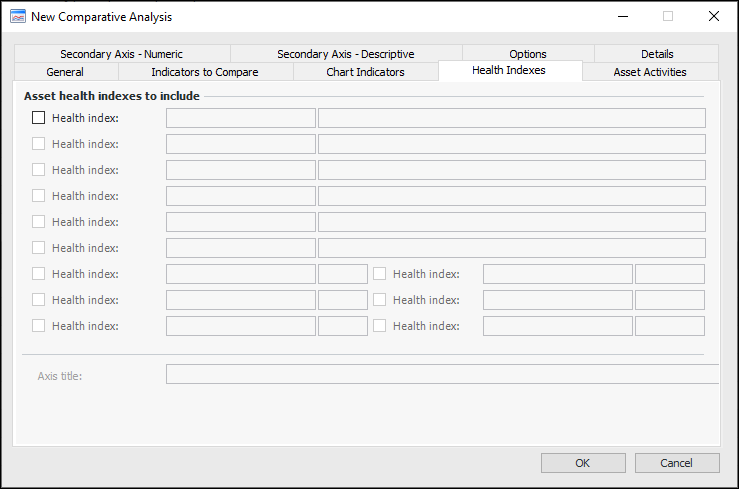Switch to the General tab
Image resolution: width=739 pixels, height=489 pixels.
point(65,72)
